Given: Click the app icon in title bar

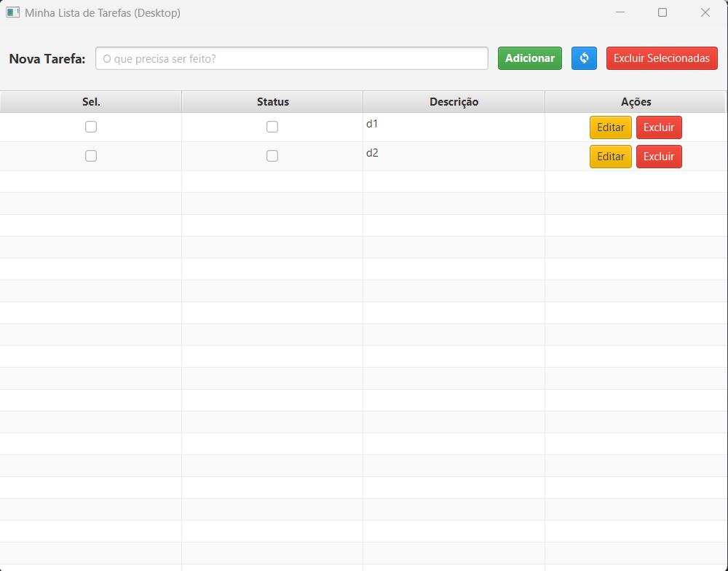Looking at the screenshot, I should pos(12,12).
